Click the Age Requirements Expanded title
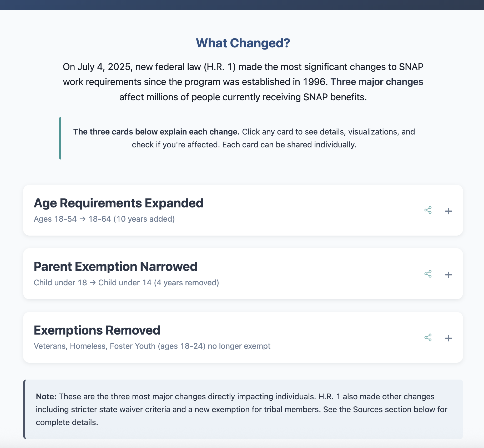484x448 pixels. (118, 203)
